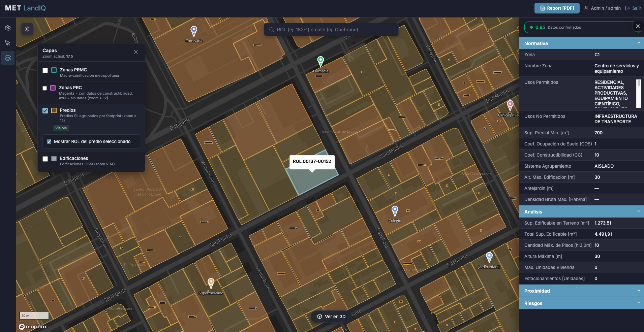Click the Coef. Constructibilidad (CC) row label
The height and width of the screenshot is (332, 644).
point(553,155)
